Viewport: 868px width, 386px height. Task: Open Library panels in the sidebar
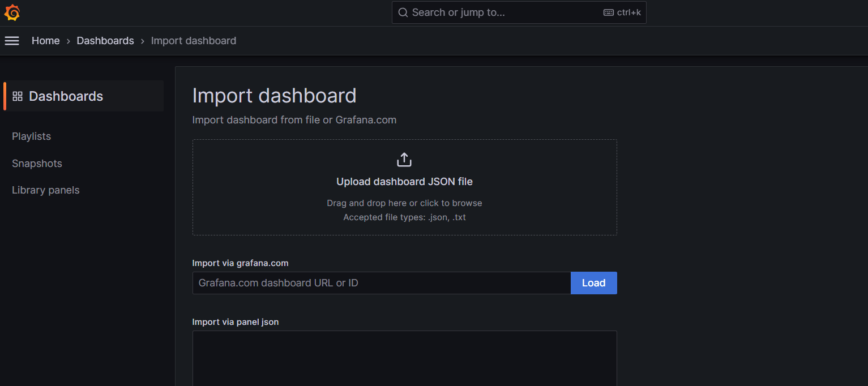point(46,190)
